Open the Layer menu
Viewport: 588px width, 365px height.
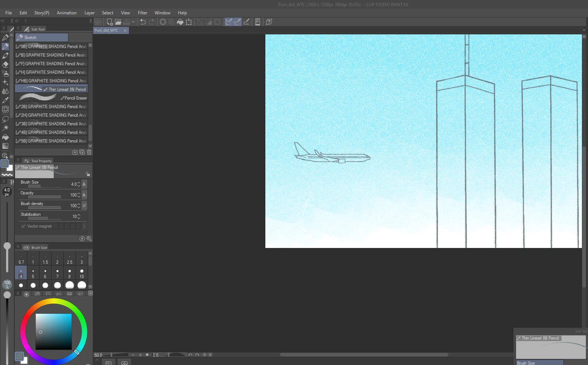tap(90, 13)
